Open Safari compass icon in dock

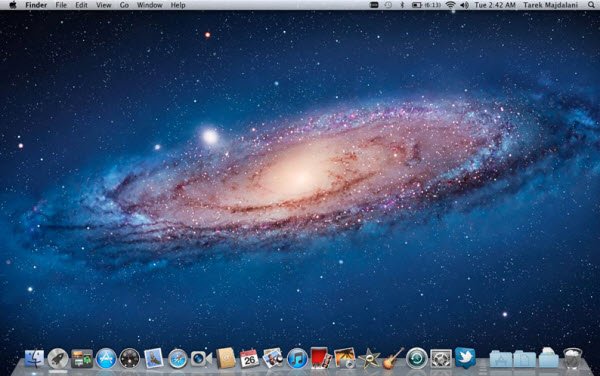[x=178, y=359]
